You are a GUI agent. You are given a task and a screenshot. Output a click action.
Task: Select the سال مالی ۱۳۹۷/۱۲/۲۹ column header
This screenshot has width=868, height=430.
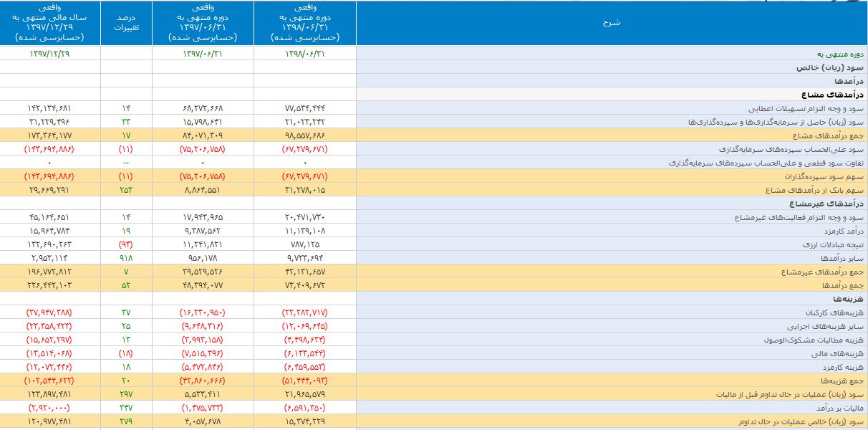pos(50,24)
